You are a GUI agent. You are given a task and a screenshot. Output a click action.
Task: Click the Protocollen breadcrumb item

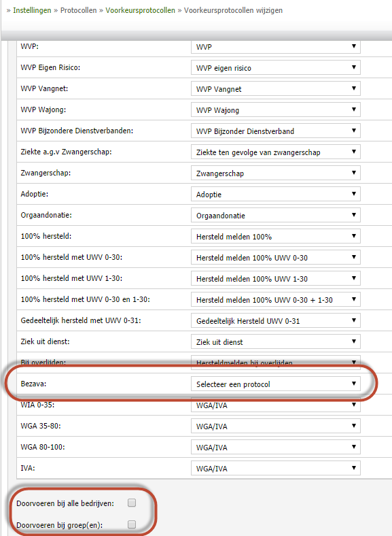click(79, 10)
